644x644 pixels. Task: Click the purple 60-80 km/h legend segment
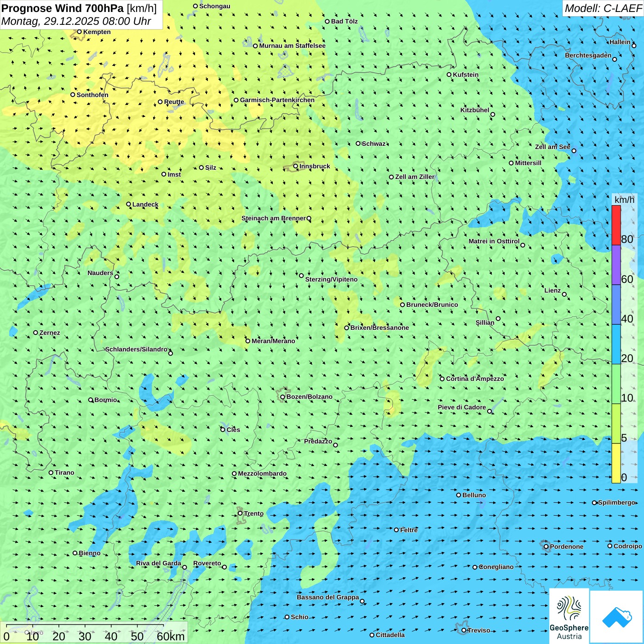coord(616,265)
